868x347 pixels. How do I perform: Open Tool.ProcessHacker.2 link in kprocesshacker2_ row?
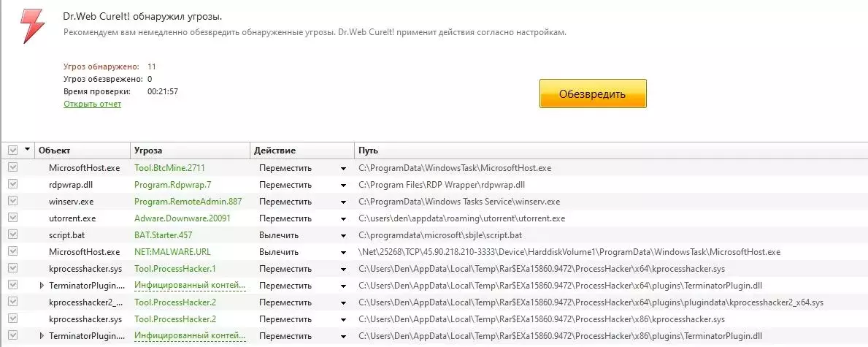click(x=175, y=302)
